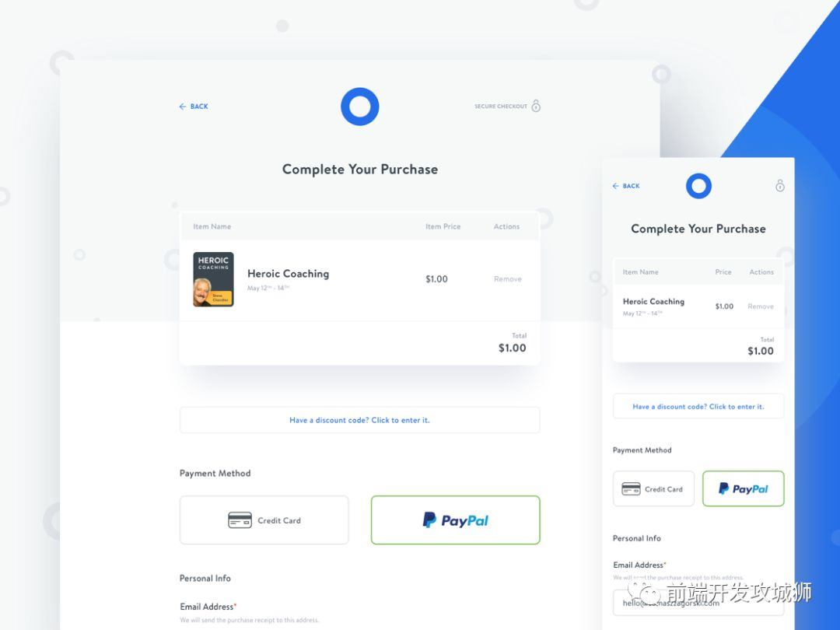This screenshot has height=630, width=840.
Task: Click the discount code link in mobile view
Action: point(698,407)
